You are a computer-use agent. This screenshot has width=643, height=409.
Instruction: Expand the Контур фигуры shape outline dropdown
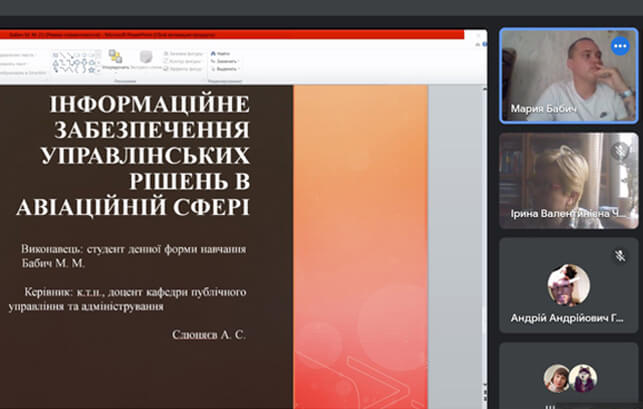183,60
